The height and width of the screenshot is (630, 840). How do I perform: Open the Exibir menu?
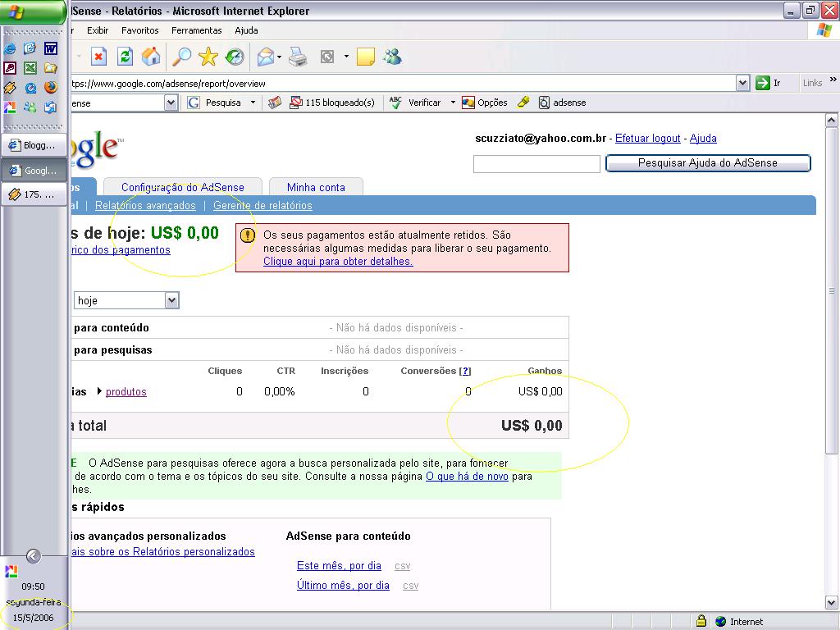(x=98, y=30)
